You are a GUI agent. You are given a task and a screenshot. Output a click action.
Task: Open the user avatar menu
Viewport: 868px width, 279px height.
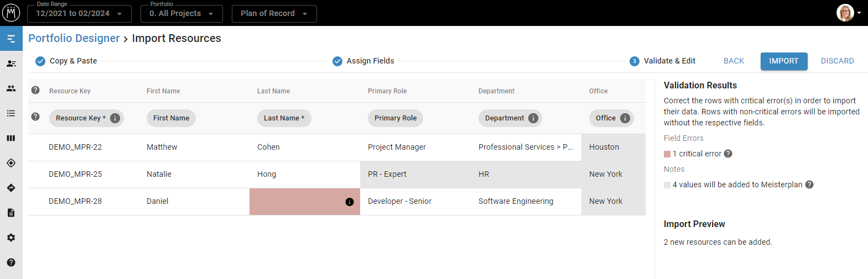(848, 13)
